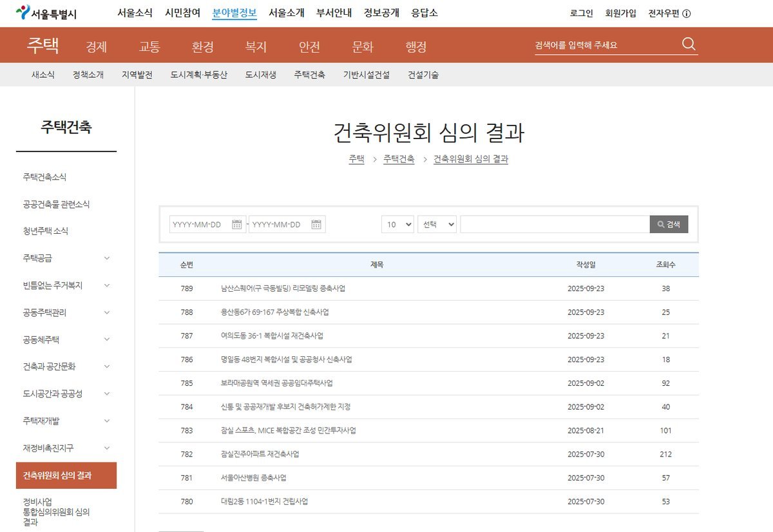
Task: Click the info icon beside 전자우편
Action: [687, 14]
